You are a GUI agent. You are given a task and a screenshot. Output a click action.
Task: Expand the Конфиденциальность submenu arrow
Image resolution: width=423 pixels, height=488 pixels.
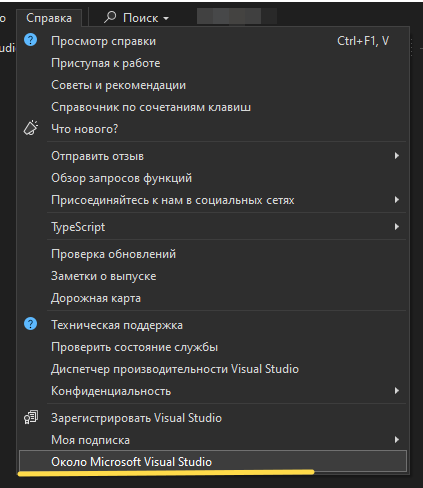click(x=397, y=391)
